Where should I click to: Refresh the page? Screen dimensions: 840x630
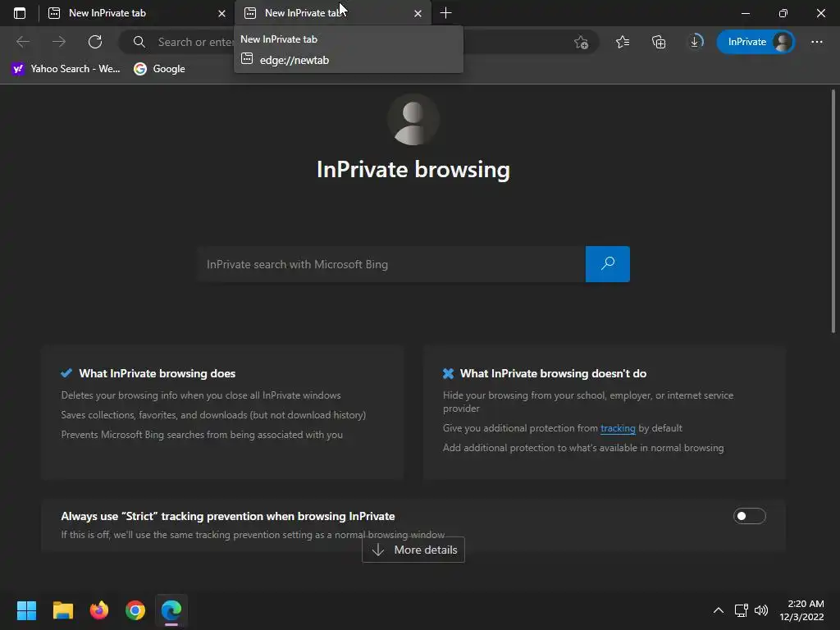(95, 42)
